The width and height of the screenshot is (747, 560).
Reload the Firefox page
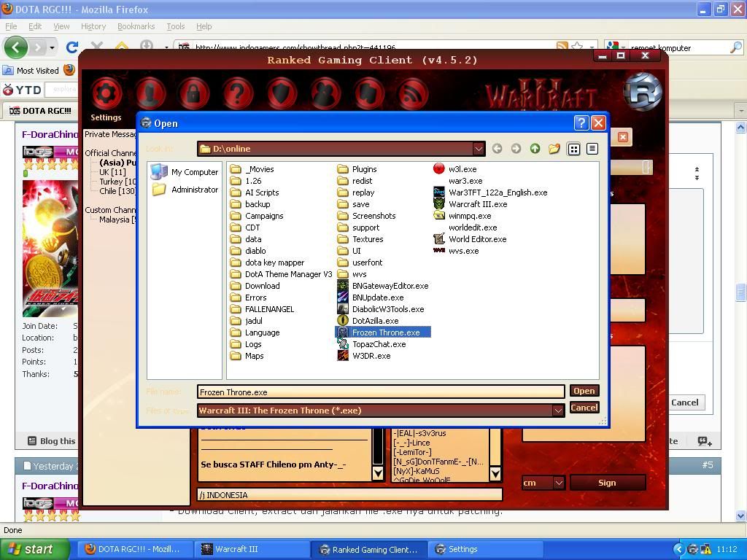pyautogui.click(x=72, y=47)
